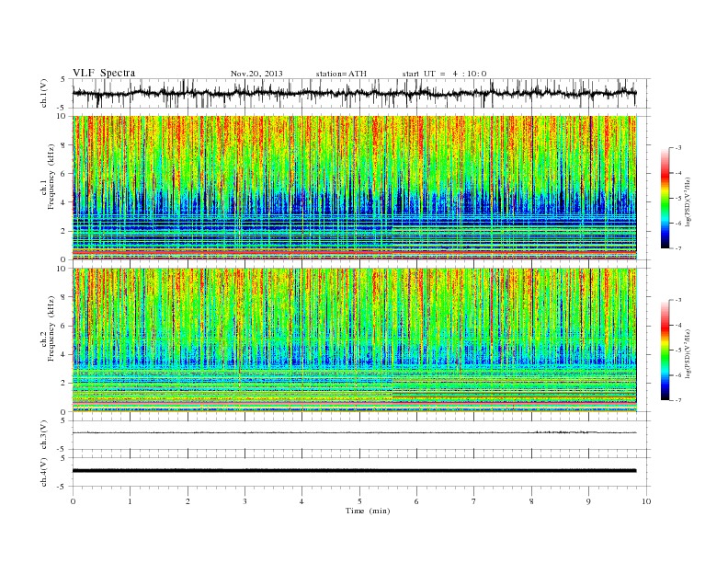Viewport: 728px width, 563px height.
Task: Click time axis tick label "9"
Action: [x=588, y=501]
